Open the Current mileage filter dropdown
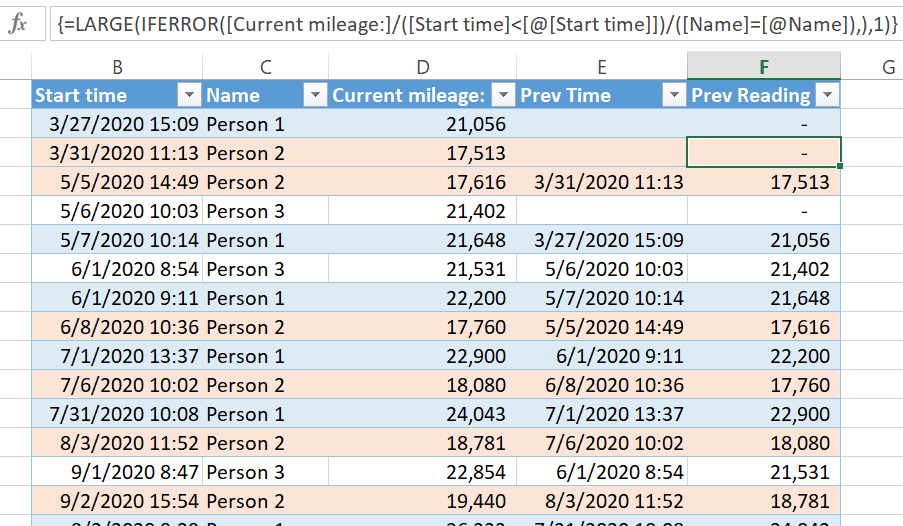This screenshot has width=903, height=526. (x=503, y=94)
